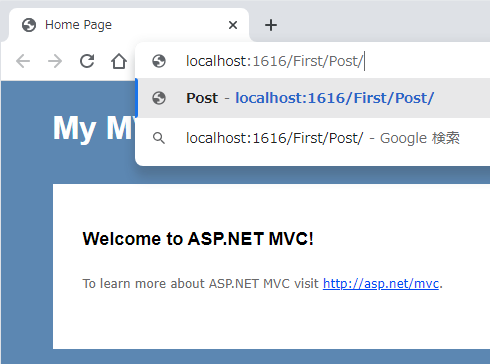Click the browser back arrow
This screenshot has height=364, width=490.
(x=23, y=61)
